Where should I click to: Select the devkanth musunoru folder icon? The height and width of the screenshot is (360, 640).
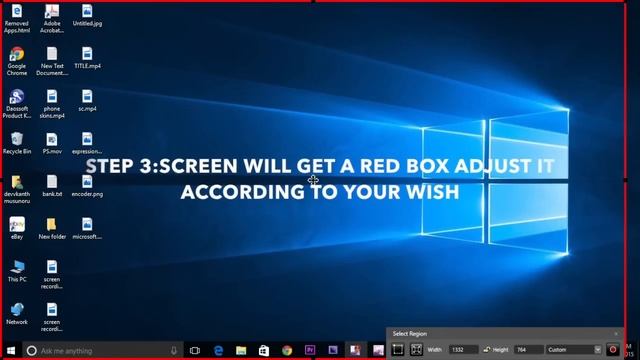tap(17, 189)
